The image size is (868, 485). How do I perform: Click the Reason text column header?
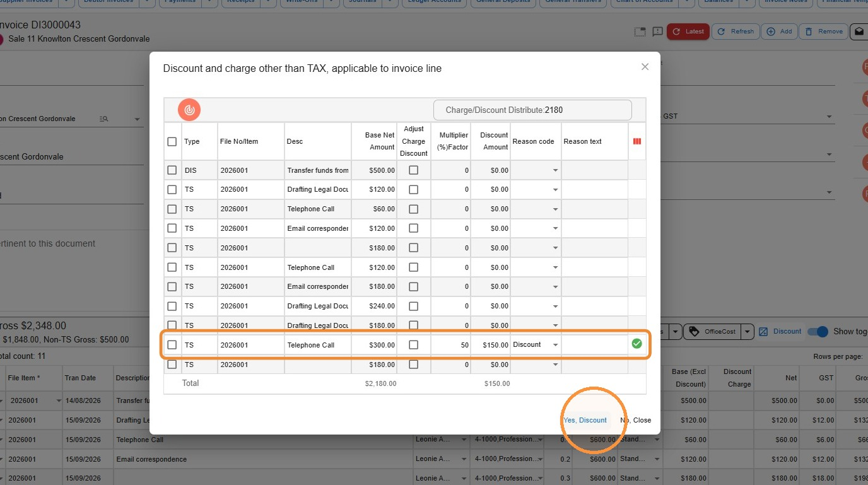click(595, 141)
